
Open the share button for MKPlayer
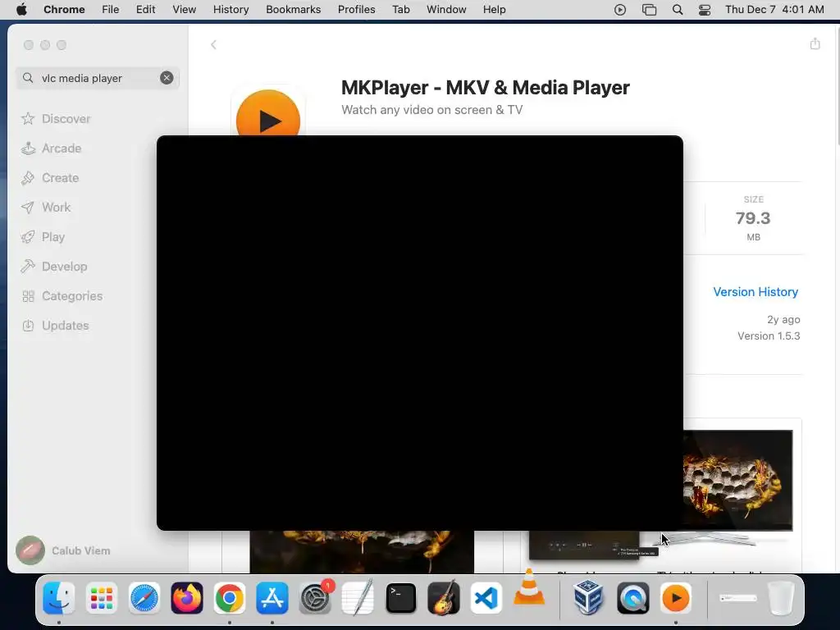pyautogui.click(x=815, y=44)
